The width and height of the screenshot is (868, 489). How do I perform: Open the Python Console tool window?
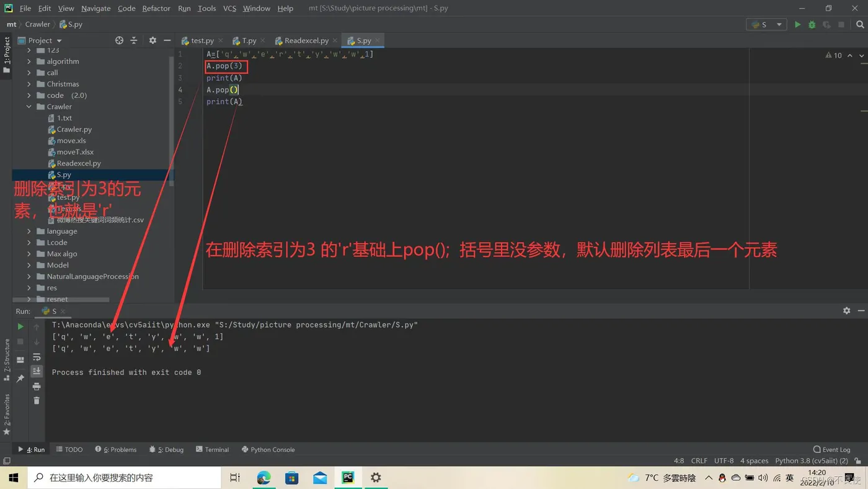268,449
